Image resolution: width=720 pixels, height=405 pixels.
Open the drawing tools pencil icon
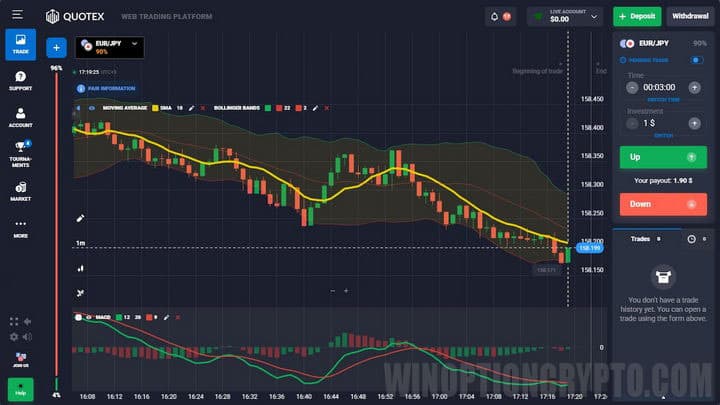80,218
